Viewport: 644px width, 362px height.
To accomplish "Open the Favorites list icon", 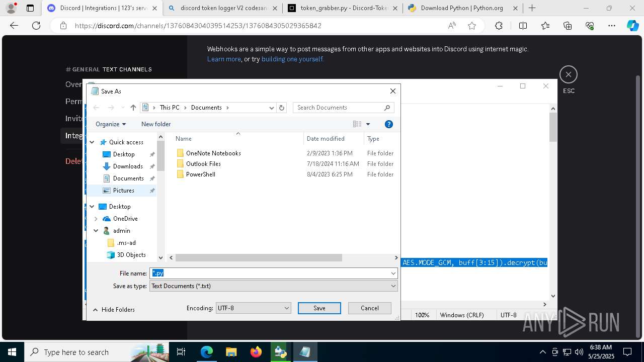I will pyautogui.click(x=545, y=26).
